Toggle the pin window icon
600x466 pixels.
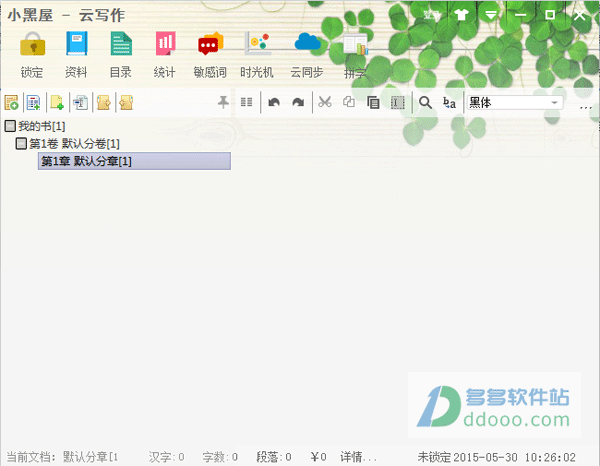pyautogui.click(x=223, y=102)
